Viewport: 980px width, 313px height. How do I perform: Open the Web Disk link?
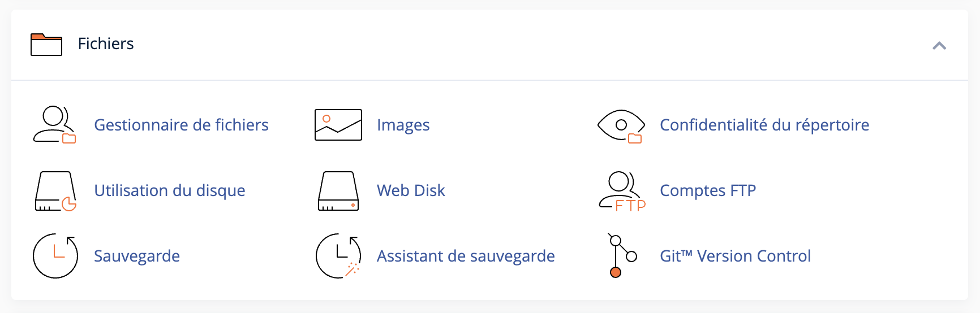pos(411,191)
